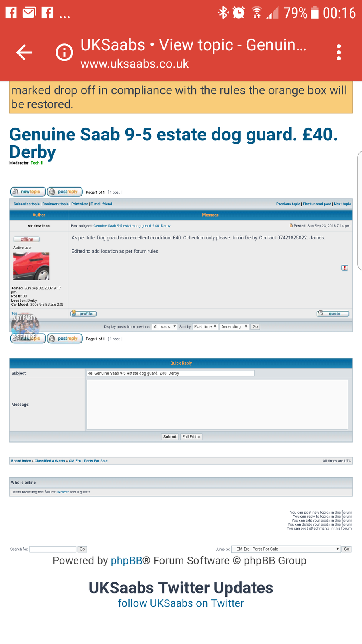Expand the Ascending order dropdown
Screen dimensions: 362x644
(234, 327)
